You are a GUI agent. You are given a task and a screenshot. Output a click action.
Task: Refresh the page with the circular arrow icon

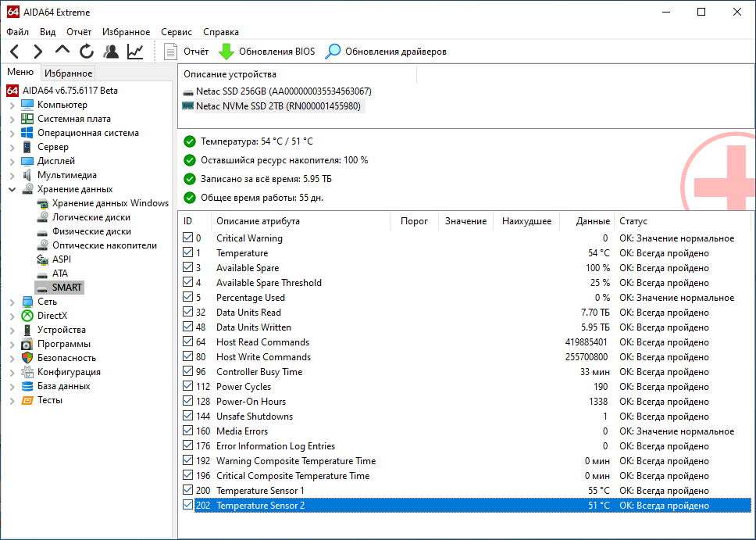(87, 51)
